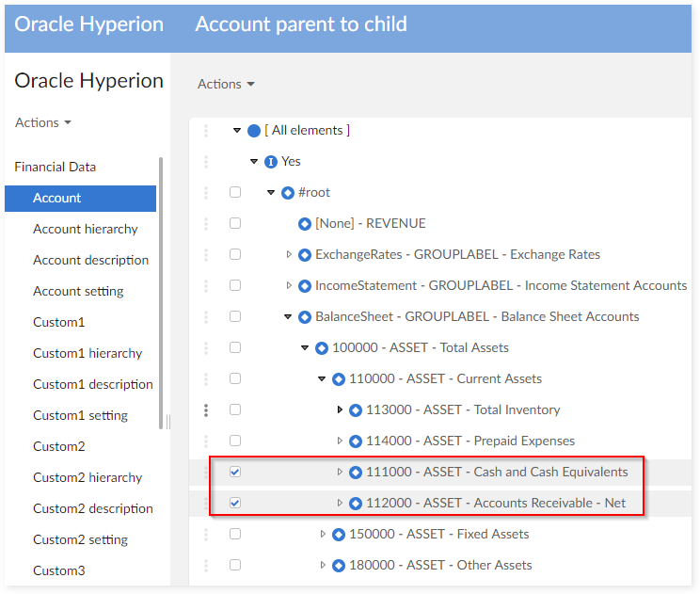700x594 pixels.
Task: Click the info icon next to Yes
Action: [271, 162]
